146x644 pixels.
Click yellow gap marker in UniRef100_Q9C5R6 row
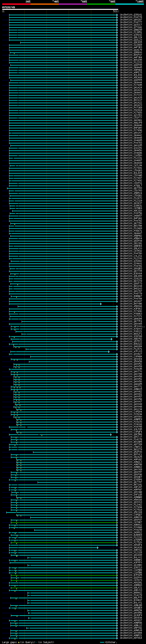click(42, 435)
